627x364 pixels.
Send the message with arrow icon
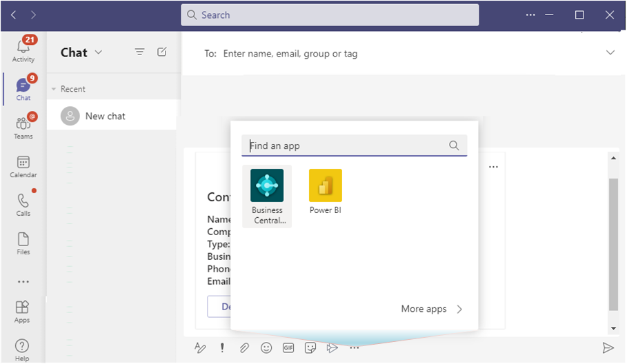click(x=608, y=348)
